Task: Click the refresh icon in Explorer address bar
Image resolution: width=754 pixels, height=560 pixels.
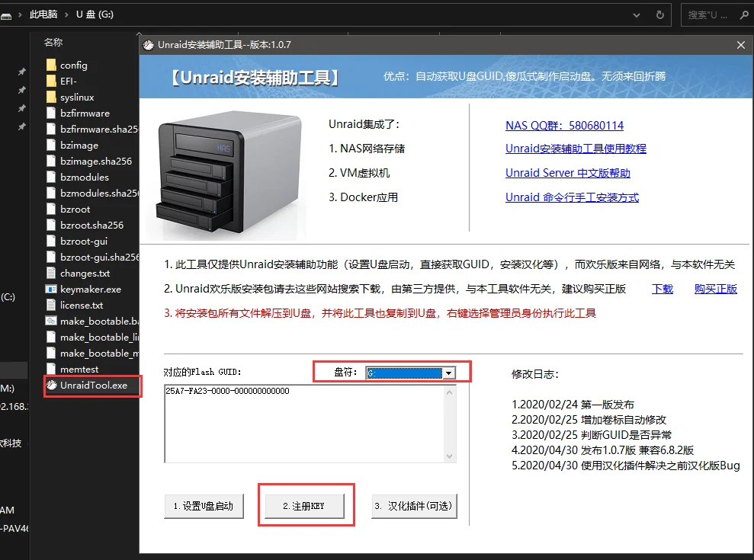Action: tap(660, 15)
